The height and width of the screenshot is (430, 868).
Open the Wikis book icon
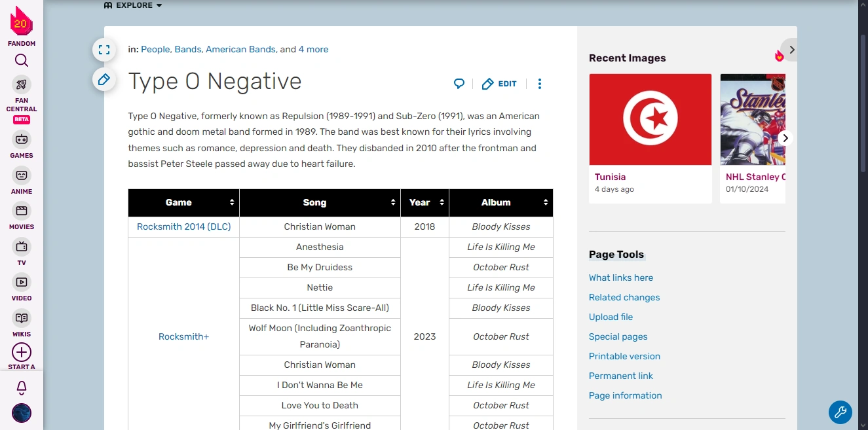tap(22, 318)
